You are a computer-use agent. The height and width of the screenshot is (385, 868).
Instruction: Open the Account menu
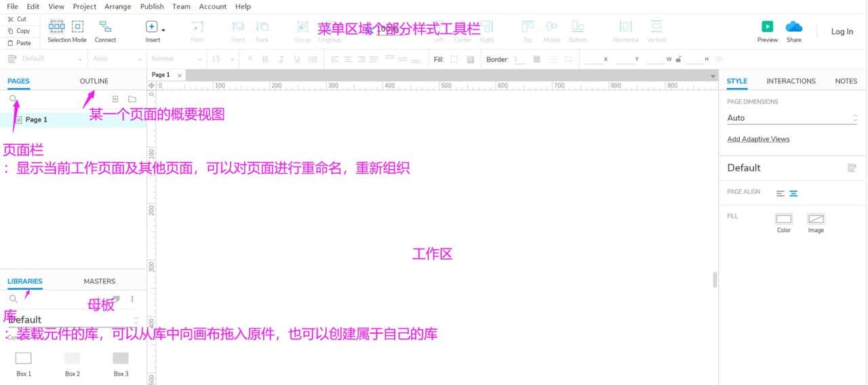coord(213,6)
